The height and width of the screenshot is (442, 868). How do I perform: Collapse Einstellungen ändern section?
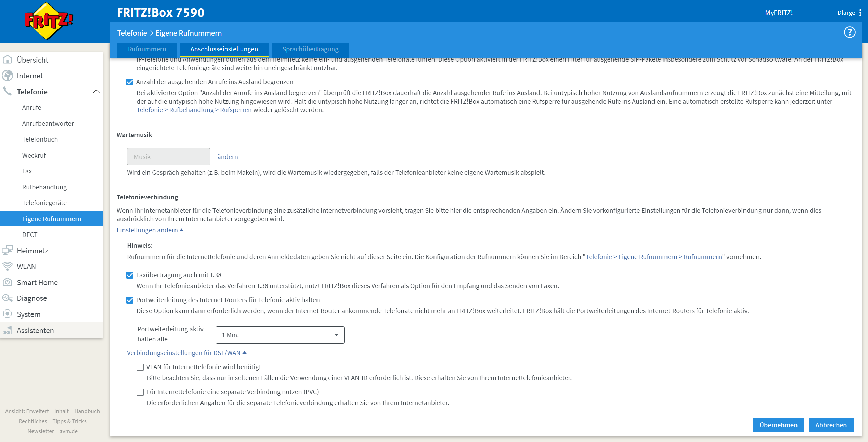tap(150, 230)
